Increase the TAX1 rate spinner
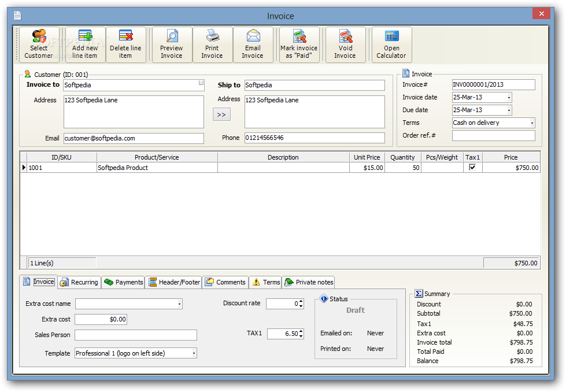The width and height of the screenshot is (566, 392). 301,331
